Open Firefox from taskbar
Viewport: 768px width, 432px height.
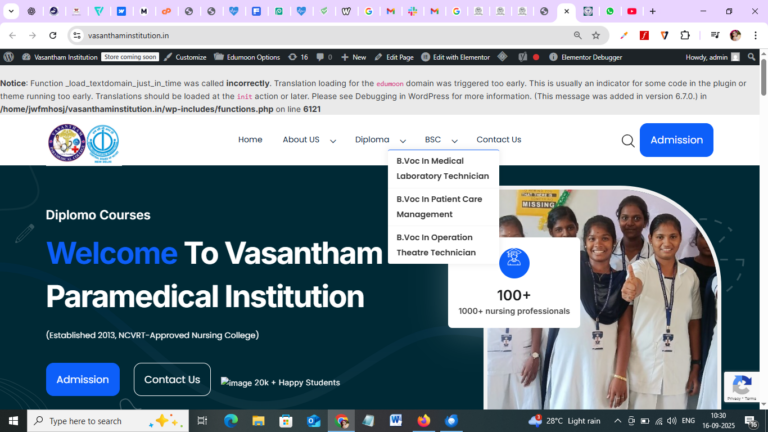[424, 421]
